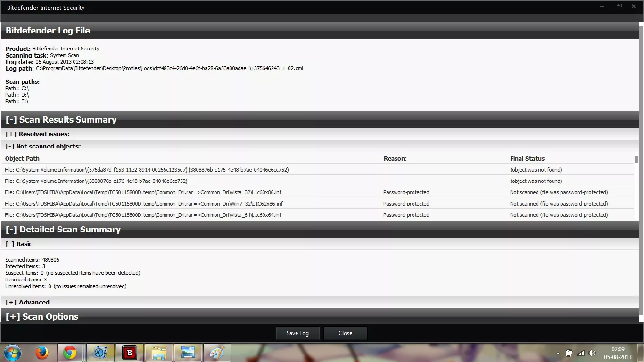Screen dimensions: 644x362
Task: Click the Path : D:\ scan path
Action: coord(17,95)
